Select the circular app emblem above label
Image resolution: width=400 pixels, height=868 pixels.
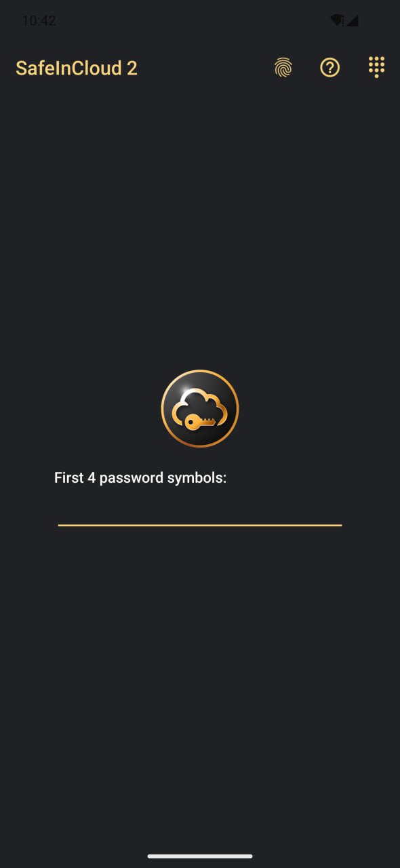(200, 409)
